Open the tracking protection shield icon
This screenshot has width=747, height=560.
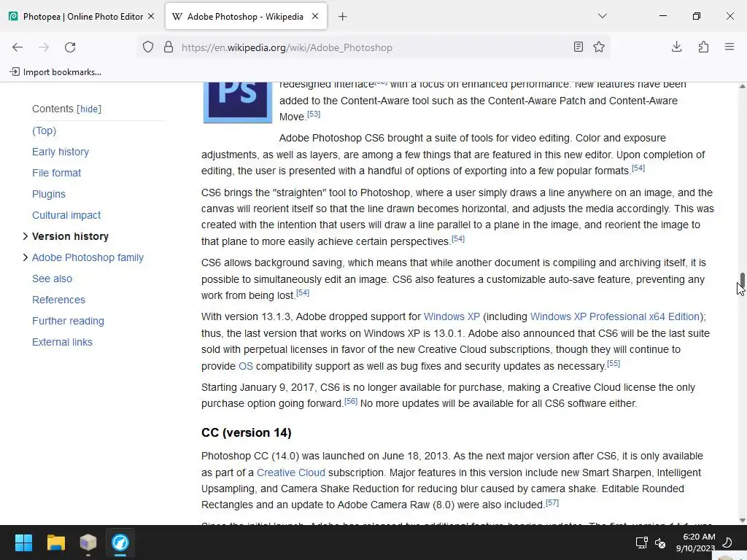coord(148,47)
